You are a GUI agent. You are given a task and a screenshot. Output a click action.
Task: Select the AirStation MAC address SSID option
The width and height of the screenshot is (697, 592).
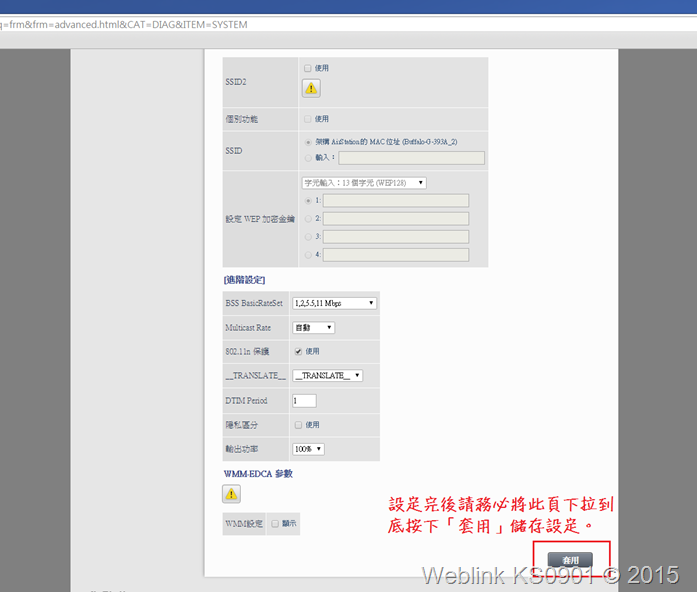pos(308,142)
